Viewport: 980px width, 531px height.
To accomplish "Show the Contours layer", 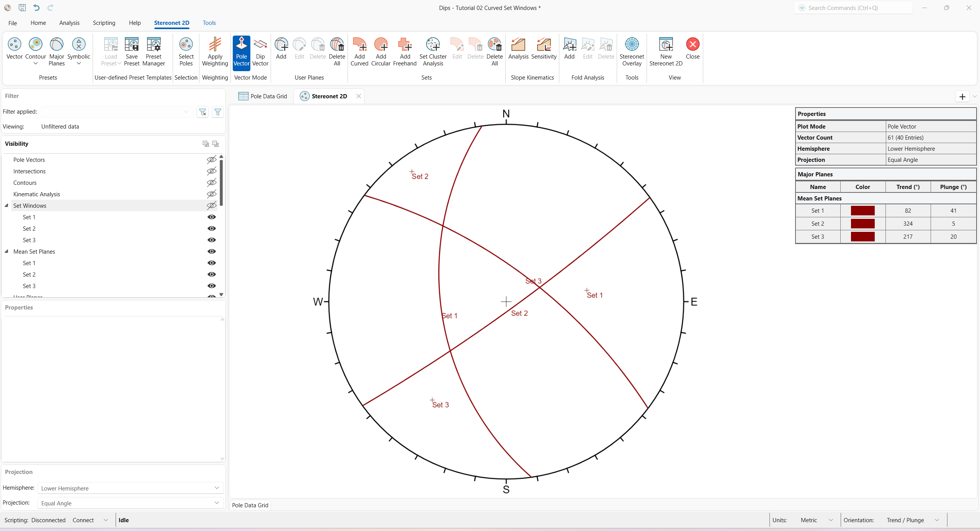I will [x=211, y=182].
